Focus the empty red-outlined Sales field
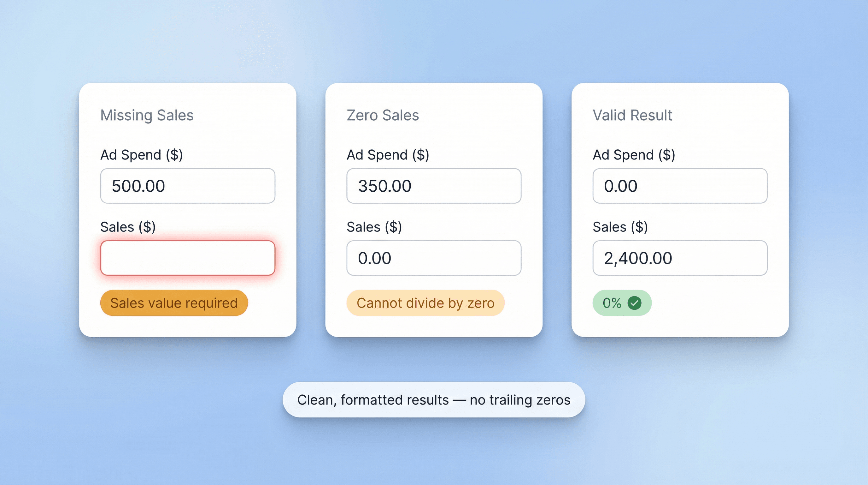The image size is (868, 485). click(188, 258)
